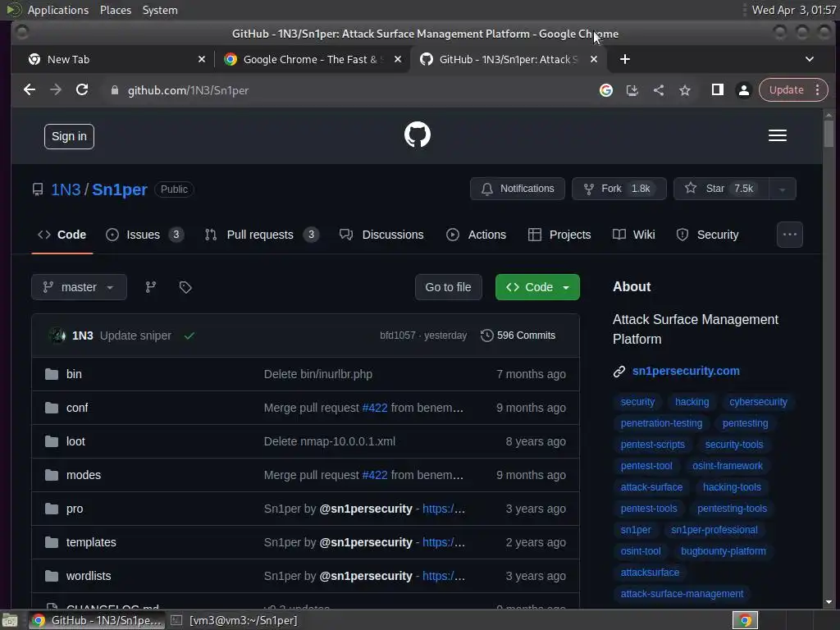Open the Applications menu in top panel
The height and width of the screenshot is (630, 840).
pyautogui.click(x=58, y=10)
